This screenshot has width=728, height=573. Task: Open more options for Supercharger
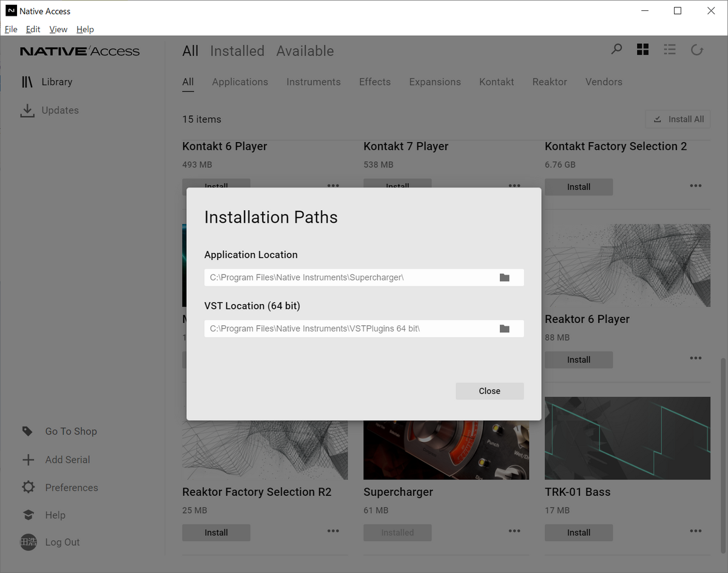tap(514, 531)
